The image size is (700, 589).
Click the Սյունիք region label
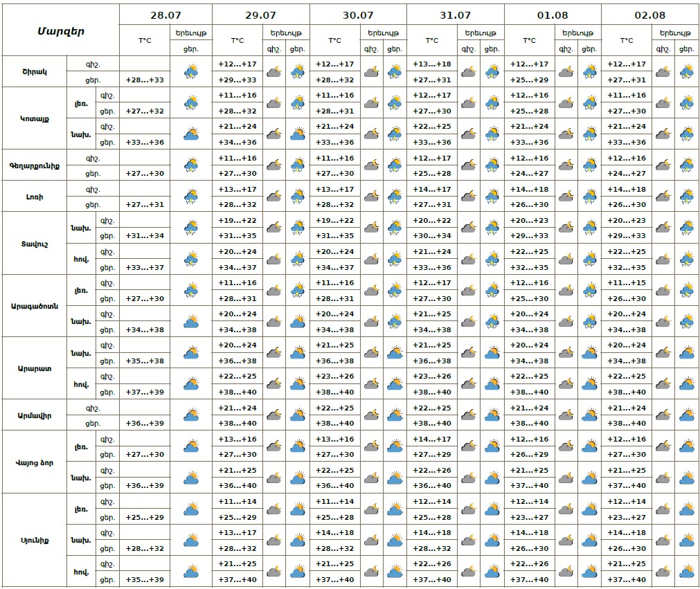(35, 541)
